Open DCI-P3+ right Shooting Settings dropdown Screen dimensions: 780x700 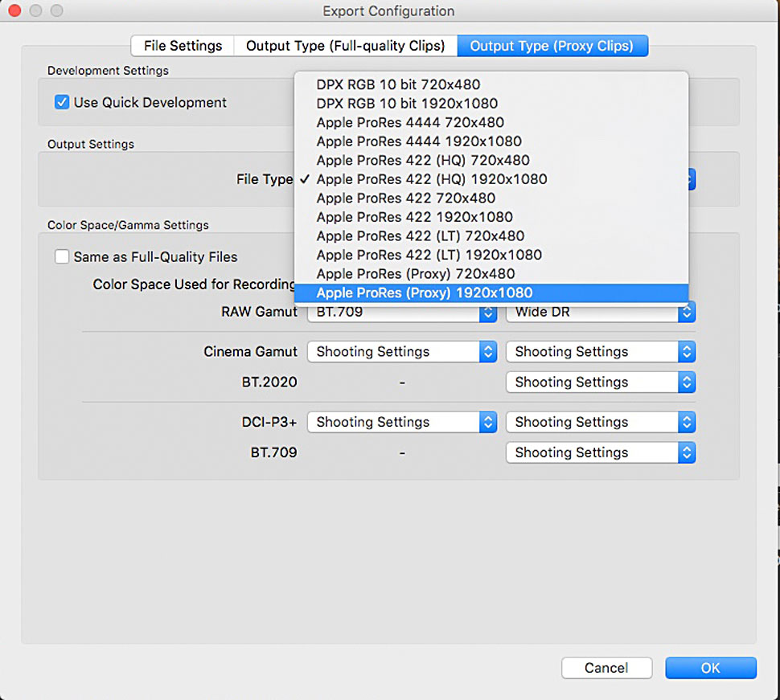coord(601,422)
